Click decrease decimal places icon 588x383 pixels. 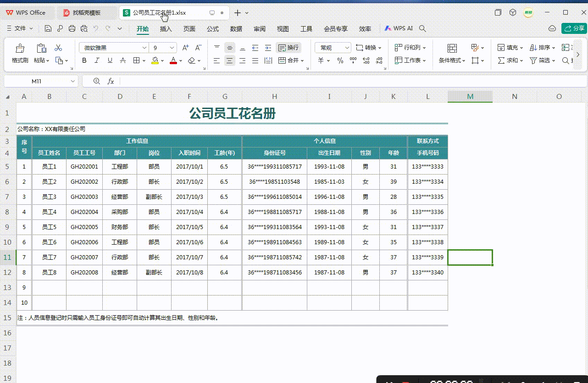point(379,60)
